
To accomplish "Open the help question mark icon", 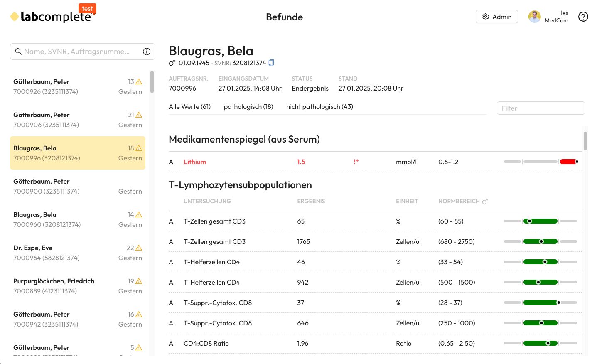I will tap(583, 17).
